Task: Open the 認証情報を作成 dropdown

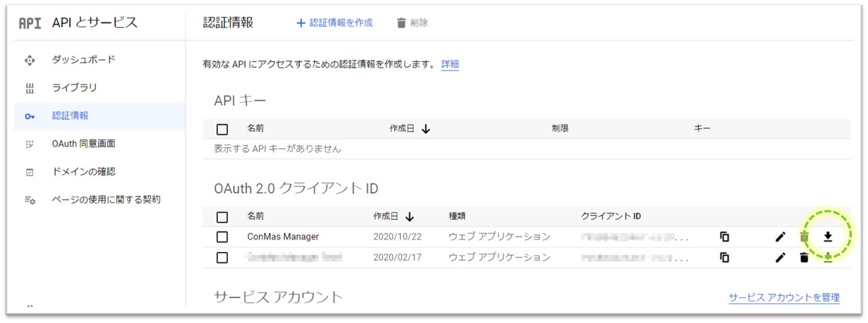Action: (335, 23)
